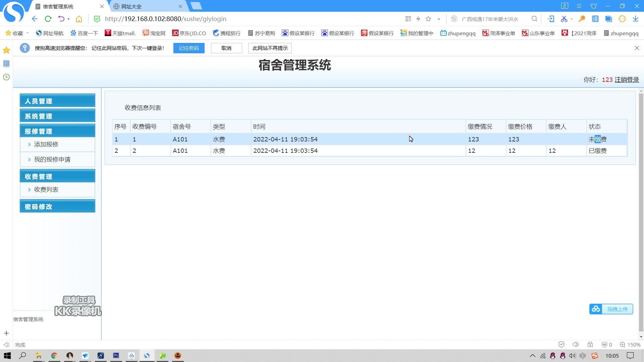
Task: Expand the 收藏 bookmarks dropdown
Action: coord(17,33)
